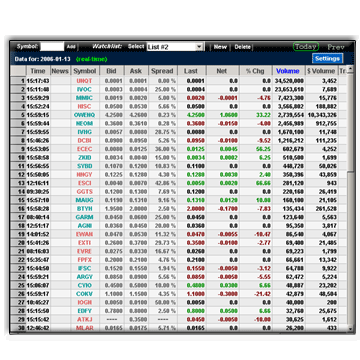Viewport: 360px width, 360px height.
Task: Click the Symbol entry field
Action: click(52, 47)
